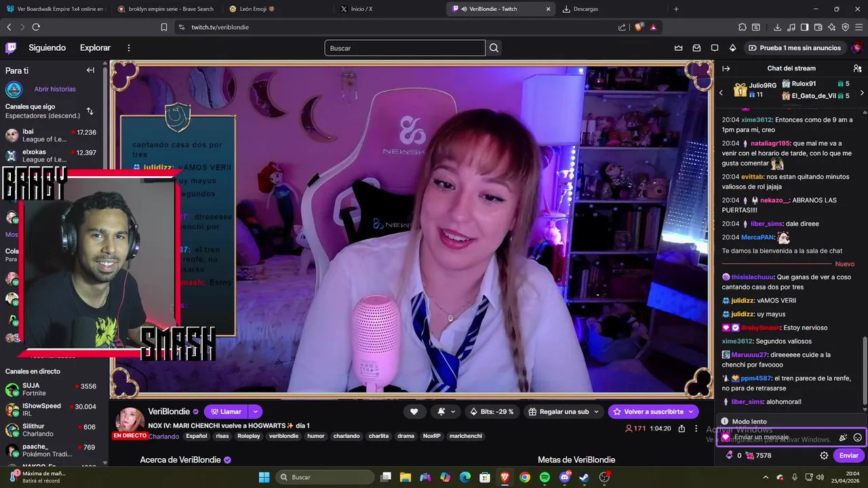Open the Twitch more options dots

click(x=128, y=48)
